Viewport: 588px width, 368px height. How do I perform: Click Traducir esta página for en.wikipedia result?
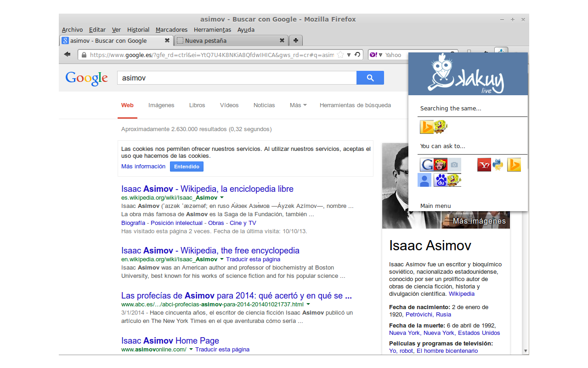[x=253, y=259]
